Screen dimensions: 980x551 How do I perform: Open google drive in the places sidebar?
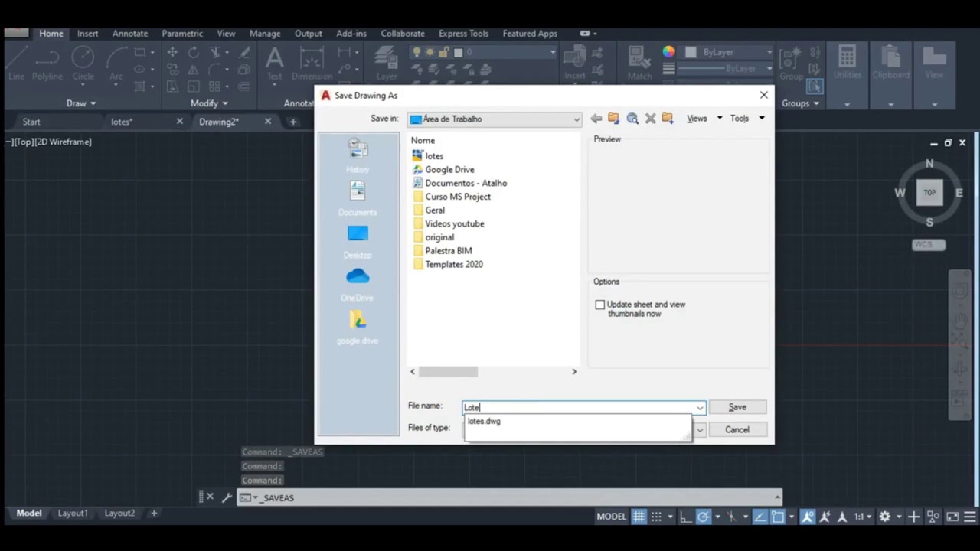click(358, 327)
